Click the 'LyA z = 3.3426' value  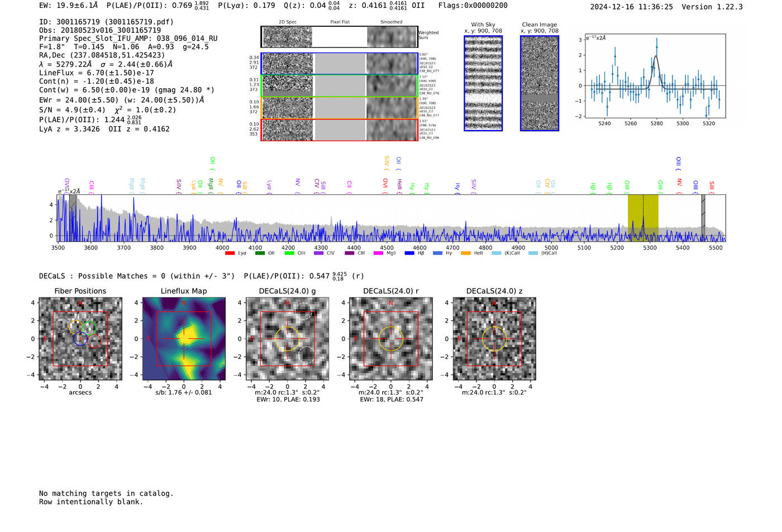point(70,129)
